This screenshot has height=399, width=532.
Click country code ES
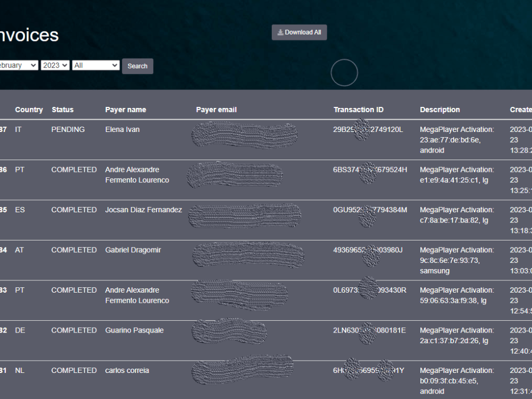point(20,210)
